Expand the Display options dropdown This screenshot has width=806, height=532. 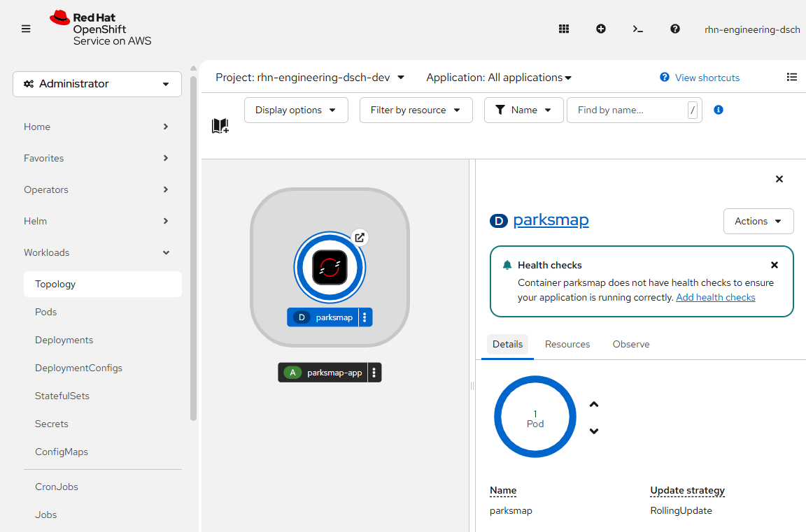click(x=296, y=110)
